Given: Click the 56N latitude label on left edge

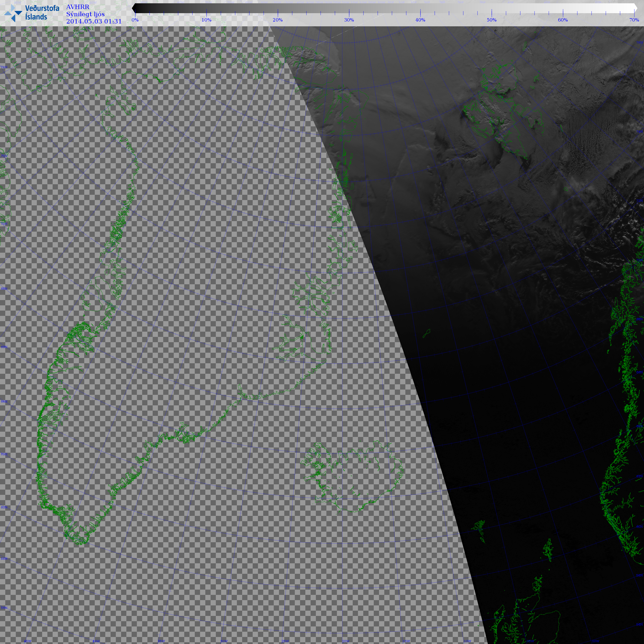Looking at the screenshot, I should pos(4,608).
